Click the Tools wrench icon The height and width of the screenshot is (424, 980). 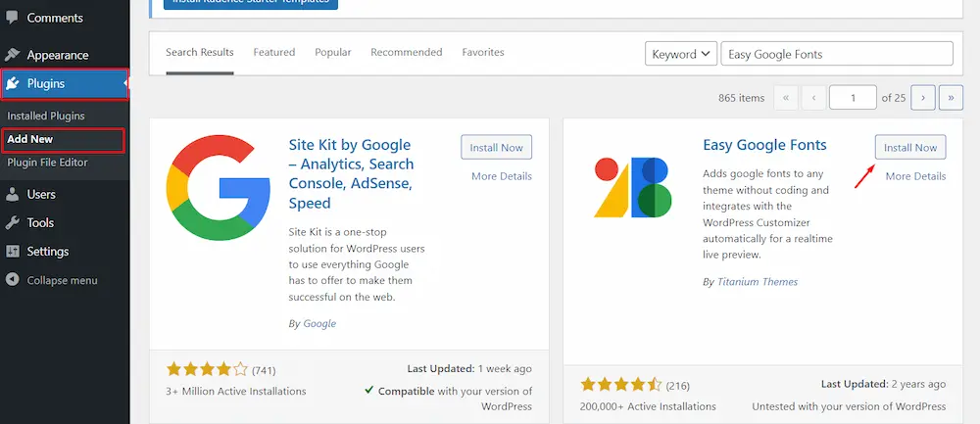click(12, 223)
